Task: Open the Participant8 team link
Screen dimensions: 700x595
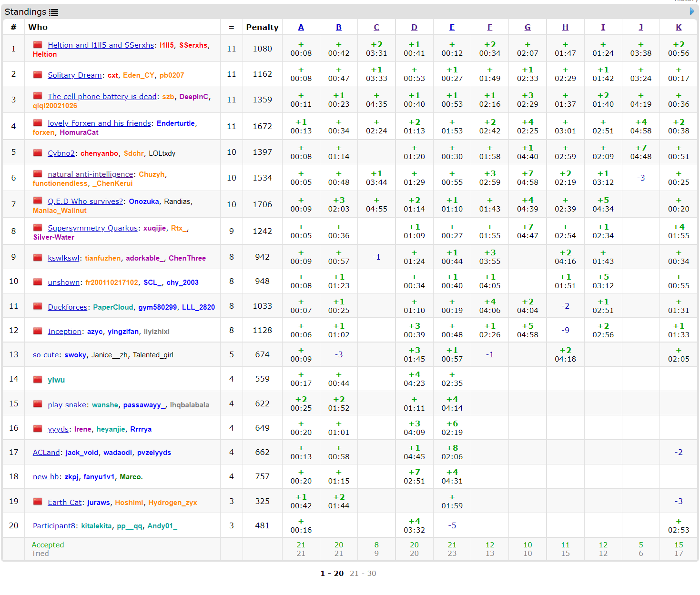Action: 54,526
